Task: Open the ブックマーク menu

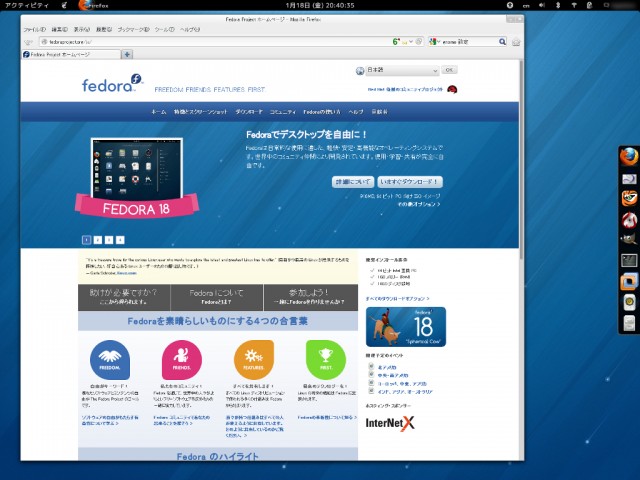Action: pos(133,29)
